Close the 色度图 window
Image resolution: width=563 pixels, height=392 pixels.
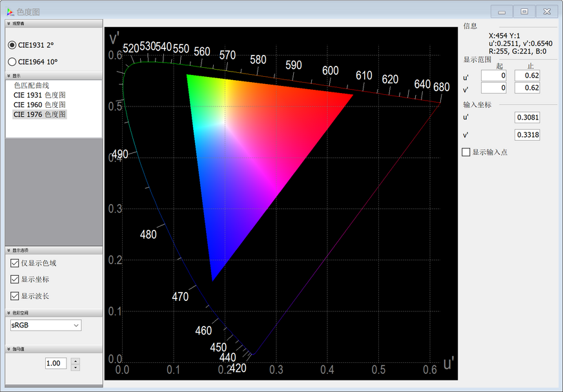[x=547, y=12]
